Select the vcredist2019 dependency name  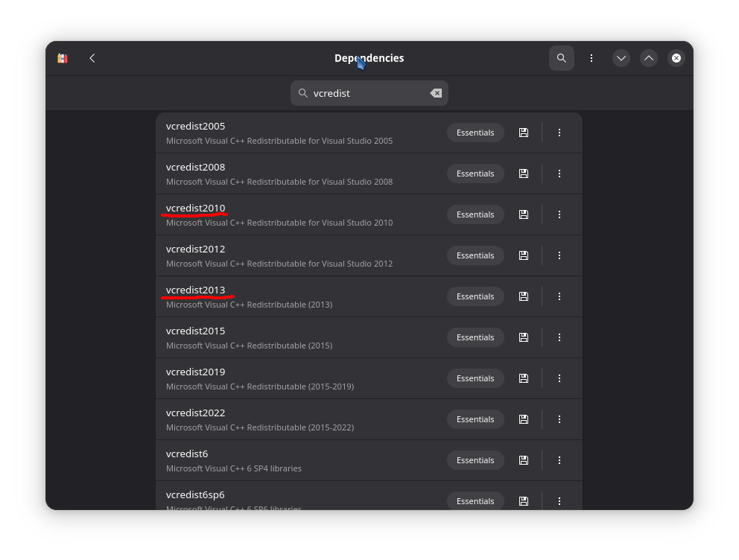coord(196,372)
